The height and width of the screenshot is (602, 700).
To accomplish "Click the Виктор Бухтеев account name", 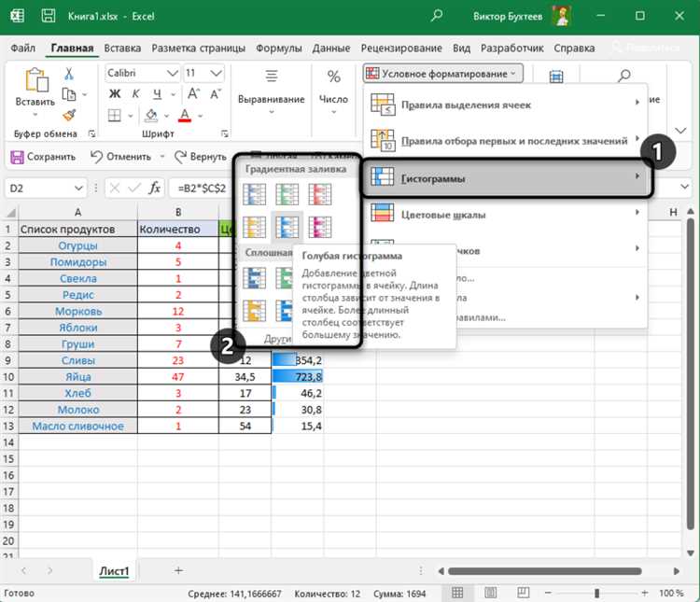I will (x=508, y=17).
